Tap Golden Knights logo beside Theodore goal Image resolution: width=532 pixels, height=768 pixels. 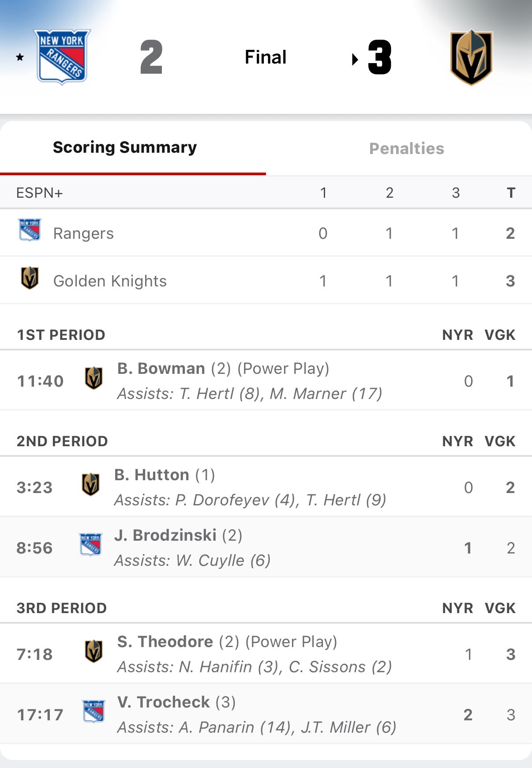coord(94,651)
